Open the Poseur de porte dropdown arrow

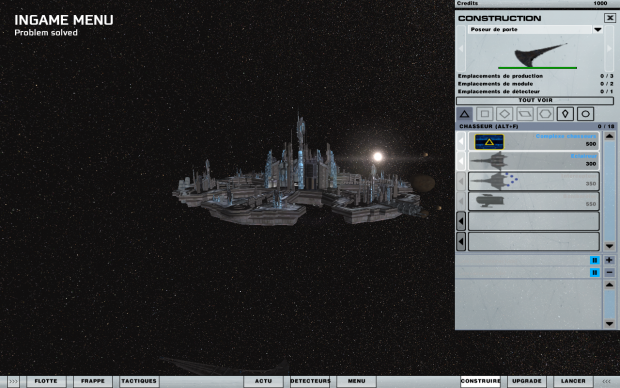(597, 30)
